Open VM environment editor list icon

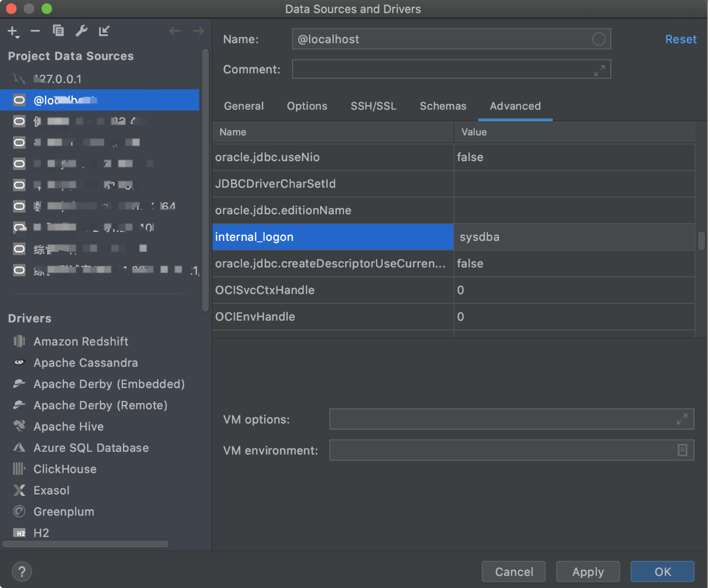[x=682, y=450]
